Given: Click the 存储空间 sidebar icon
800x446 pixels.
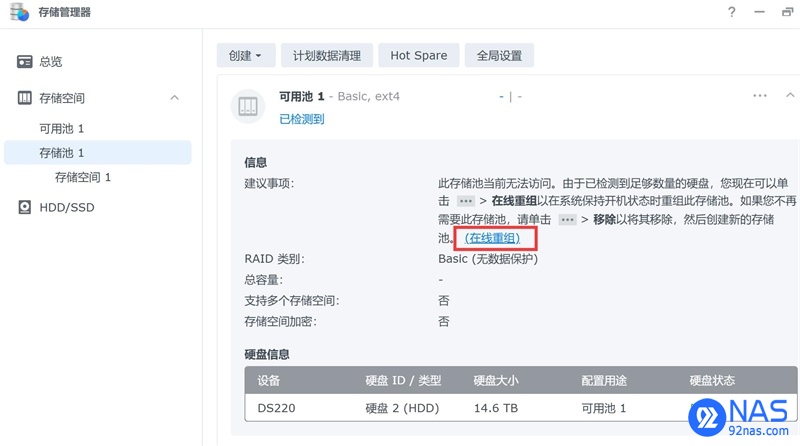Looking at the screenshot, I should click(x=24, y=98).
